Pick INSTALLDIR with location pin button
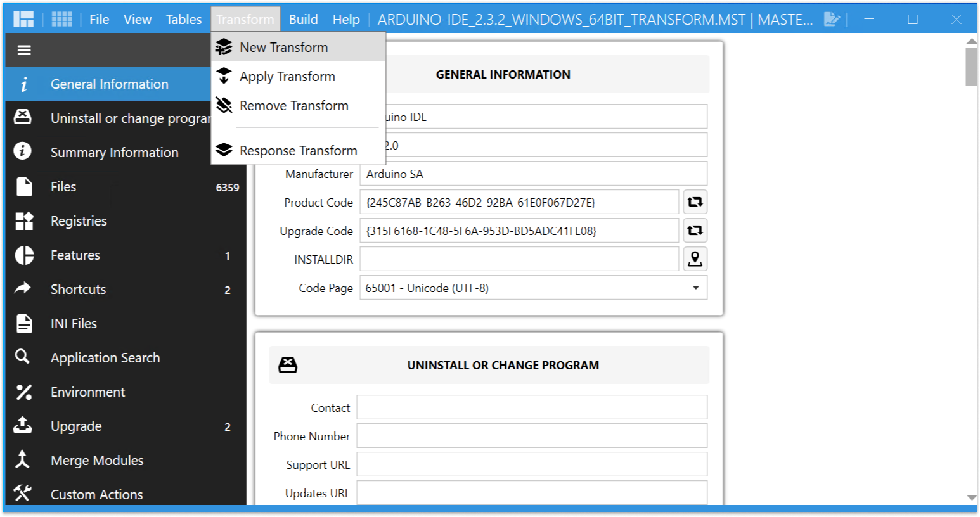 click(695, 259)
